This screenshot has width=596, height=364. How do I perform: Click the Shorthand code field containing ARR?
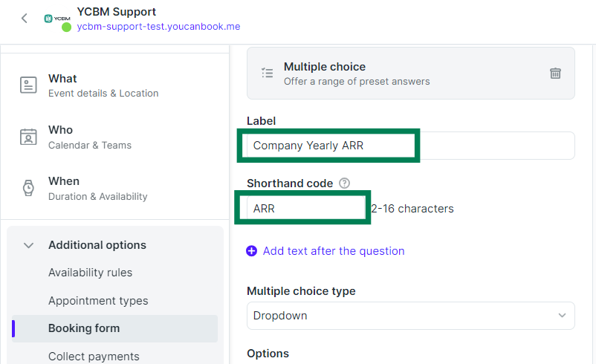click(x=306, y=208)
